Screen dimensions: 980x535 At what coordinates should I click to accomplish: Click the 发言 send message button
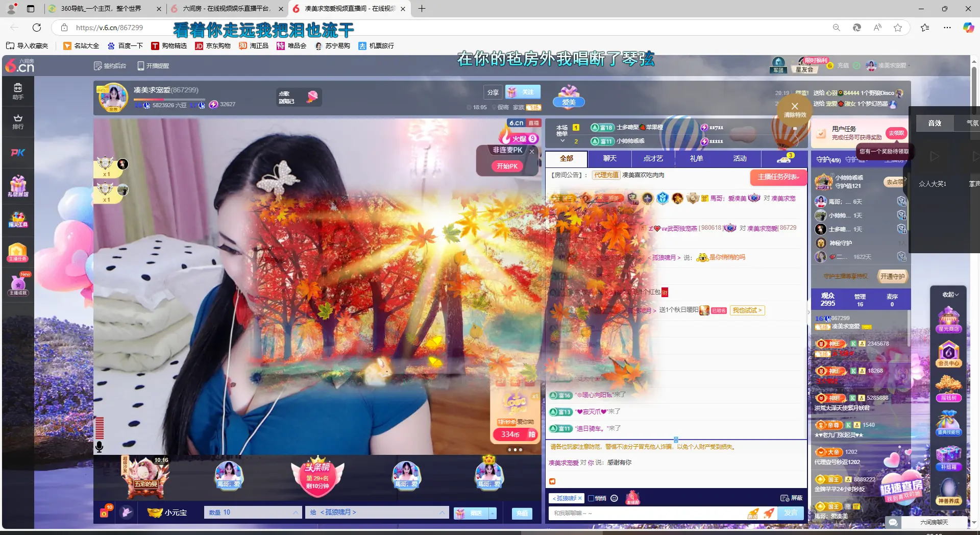click(791, 513)
